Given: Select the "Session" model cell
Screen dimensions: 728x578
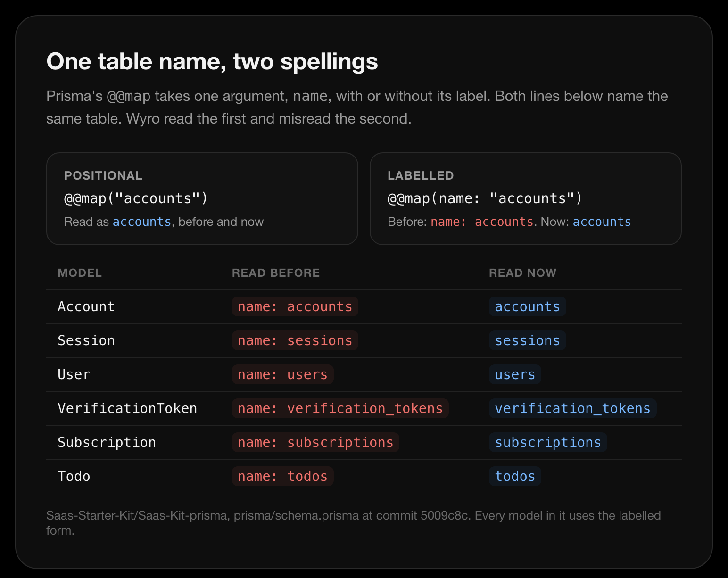Looking at the screenshot, I should pos(86,340).
